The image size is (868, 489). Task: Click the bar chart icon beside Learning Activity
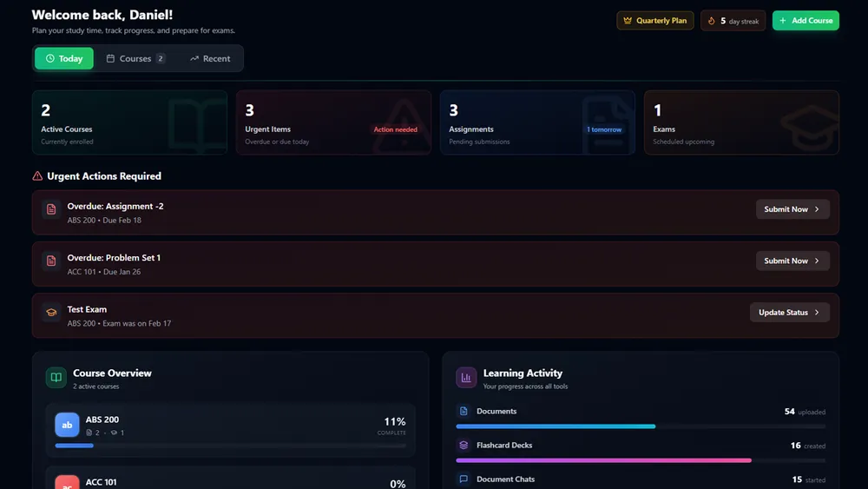click(x=466, y=378)
